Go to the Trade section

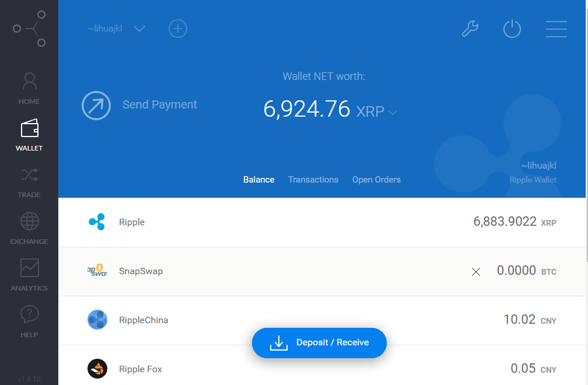29,182
